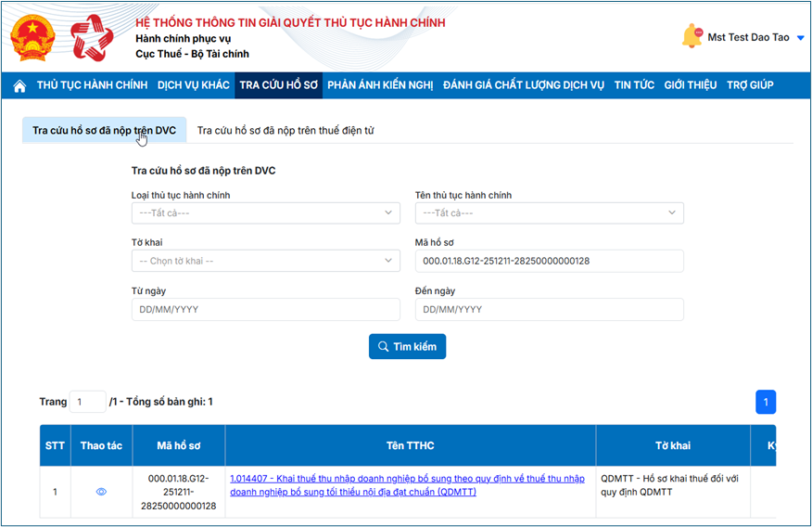Viewport: 812px width, 527px height.
Task: Open the 1.014407 Khai thuế procedure link
Action: click(x=407, y=485)
